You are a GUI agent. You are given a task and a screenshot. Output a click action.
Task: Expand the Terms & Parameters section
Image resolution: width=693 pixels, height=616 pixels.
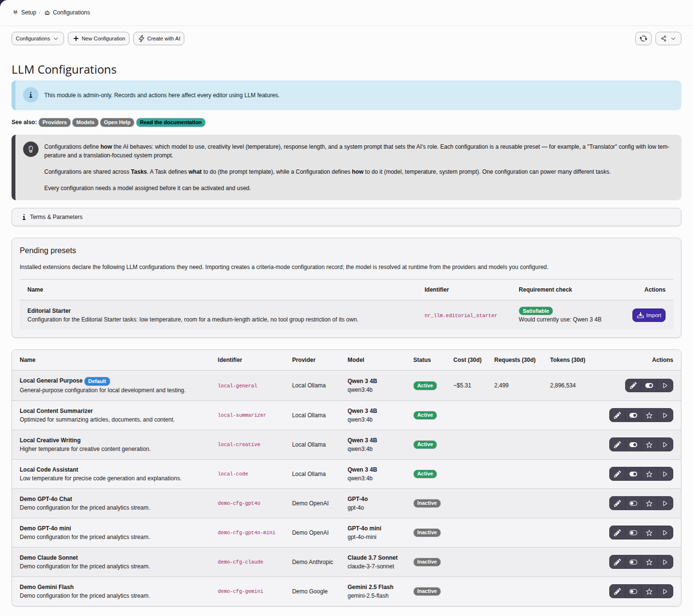pyautogui.click(x=346, y=217)
